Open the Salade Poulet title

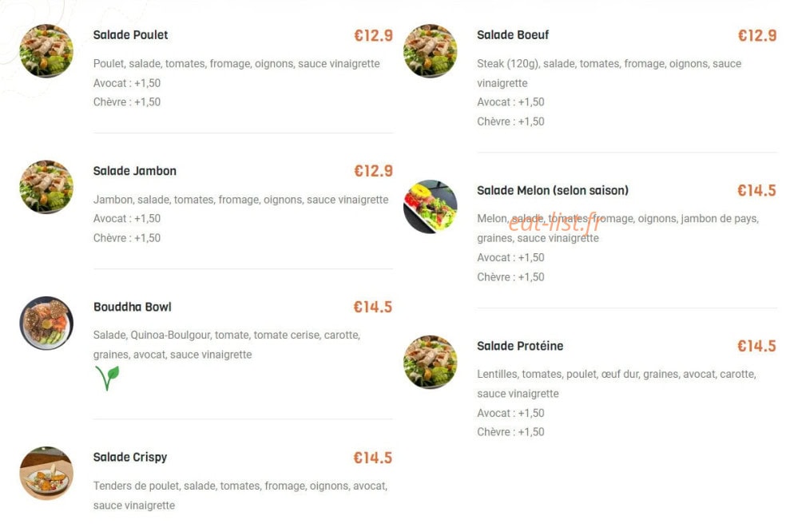coord(130,35)
